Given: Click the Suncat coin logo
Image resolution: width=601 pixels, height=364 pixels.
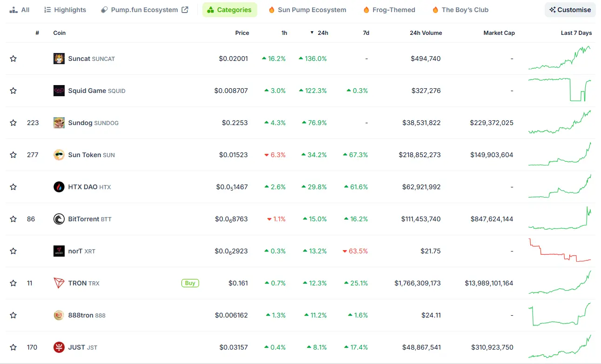Looking at the screenshot, I should (x=59, y=59).
